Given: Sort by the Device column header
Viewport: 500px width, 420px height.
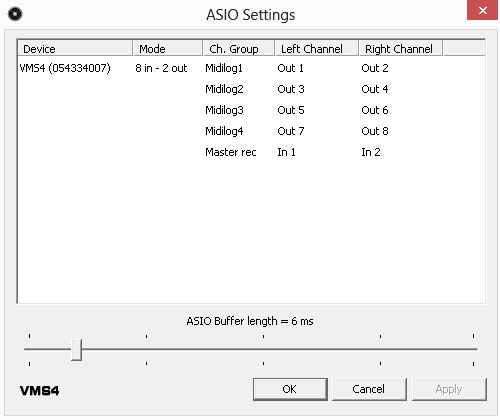Looking at the screenshot, I should click(75, 49).
